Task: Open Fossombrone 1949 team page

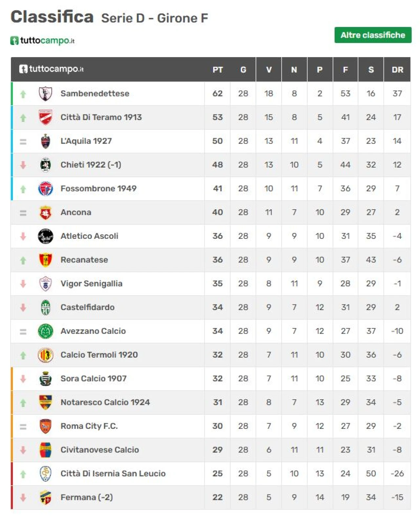Action: click(x=98, y=189)
